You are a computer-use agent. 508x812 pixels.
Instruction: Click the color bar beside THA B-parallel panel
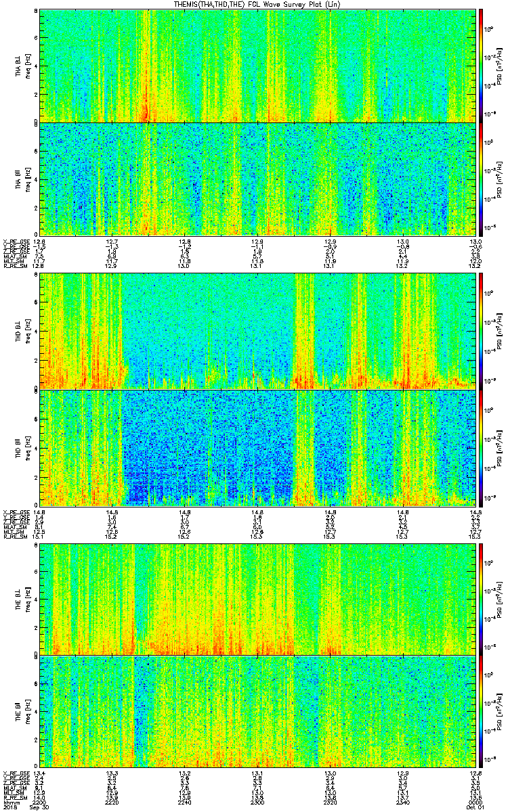pos(480,179)
